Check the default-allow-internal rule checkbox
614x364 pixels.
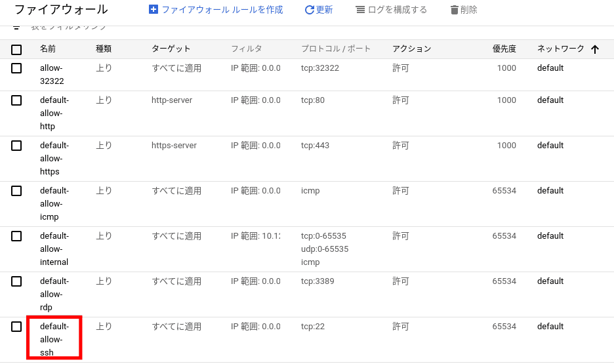coord(16,236)
